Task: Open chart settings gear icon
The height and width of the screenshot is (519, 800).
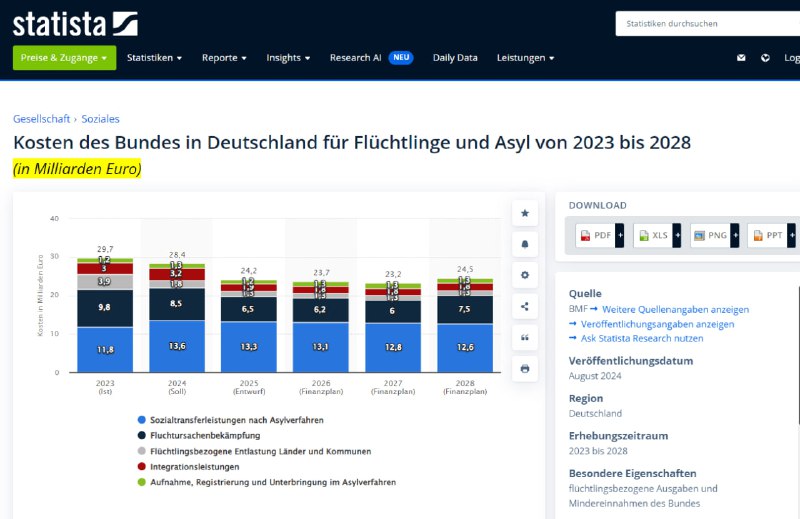Action: 525,275
